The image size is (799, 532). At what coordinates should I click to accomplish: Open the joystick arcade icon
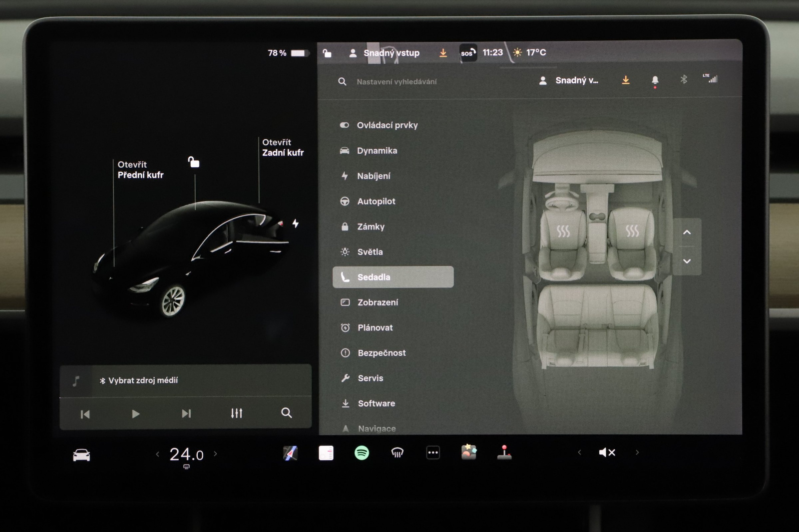504,452
